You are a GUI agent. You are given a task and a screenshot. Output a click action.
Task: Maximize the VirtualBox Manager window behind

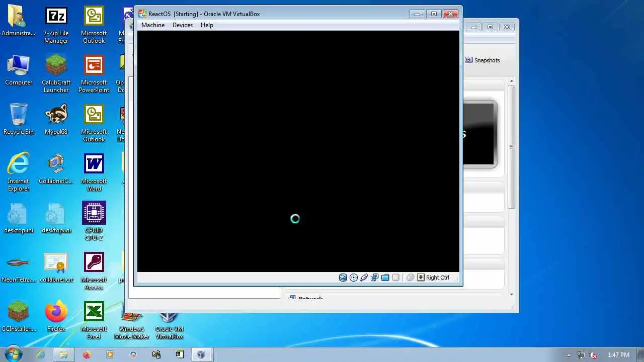490,27
